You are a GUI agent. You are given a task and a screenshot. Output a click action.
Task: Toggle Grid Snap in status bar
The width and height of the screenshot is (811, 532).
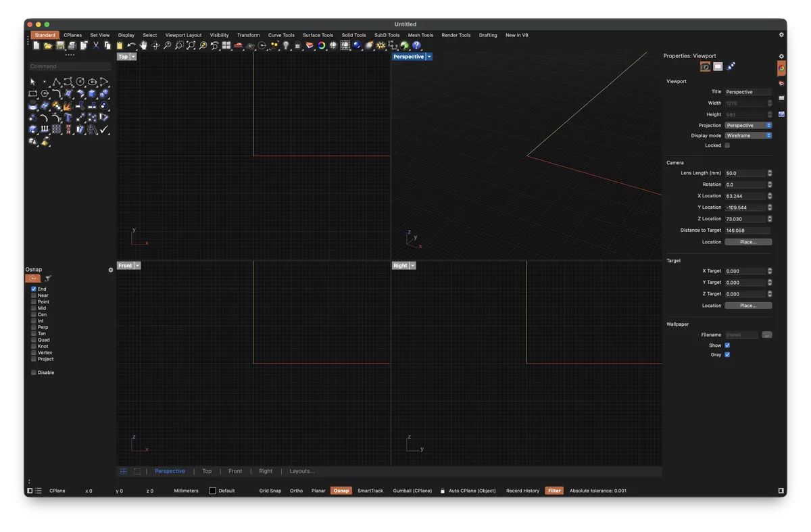(270, 491)
